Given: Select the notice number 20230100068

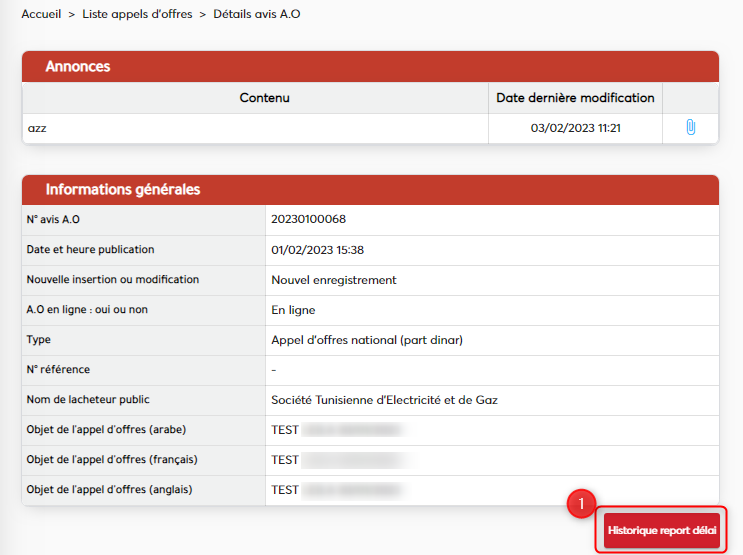Looking at the screenshot, I should click(x=308, y=219).
